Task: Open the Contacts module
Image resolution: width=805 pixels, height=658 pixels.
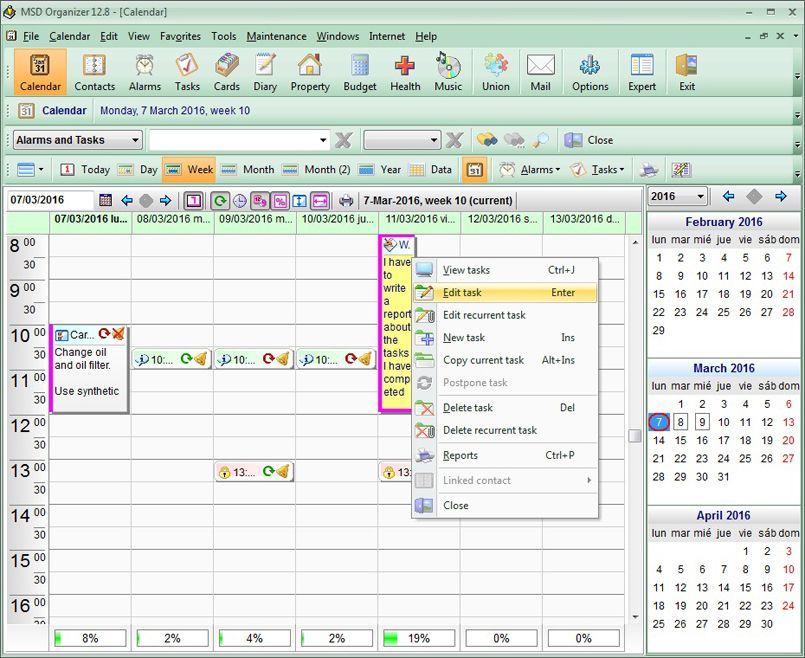Action: click(94, 72)
